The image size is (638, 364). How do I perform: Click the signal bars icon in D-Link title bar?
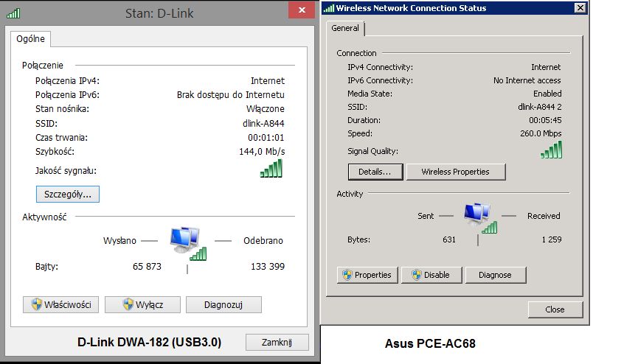coord(13,13)
